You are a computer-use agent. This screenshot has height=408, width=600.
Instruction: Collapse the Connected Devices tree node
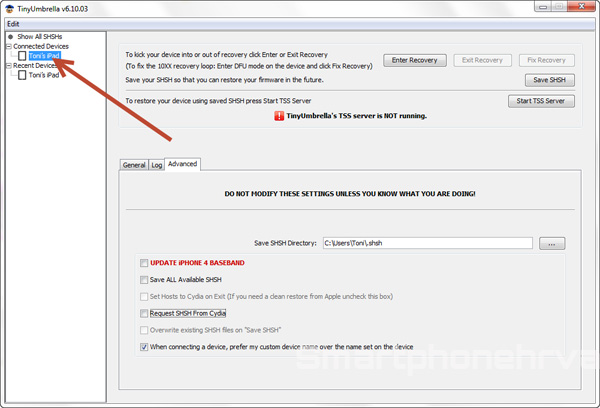pyautogui.click(x=8, y=46)
